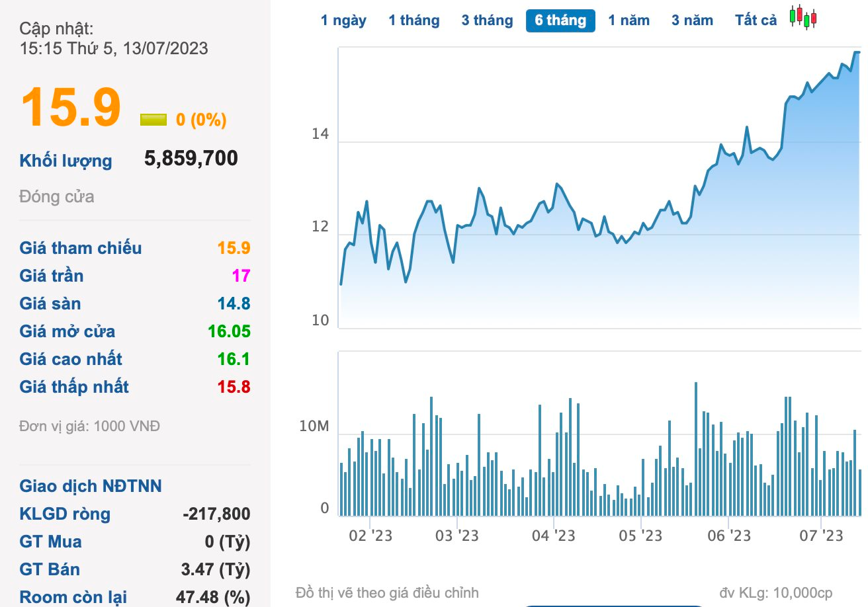
Task: Click the price axis label 10
Action: tap(320, 320)
